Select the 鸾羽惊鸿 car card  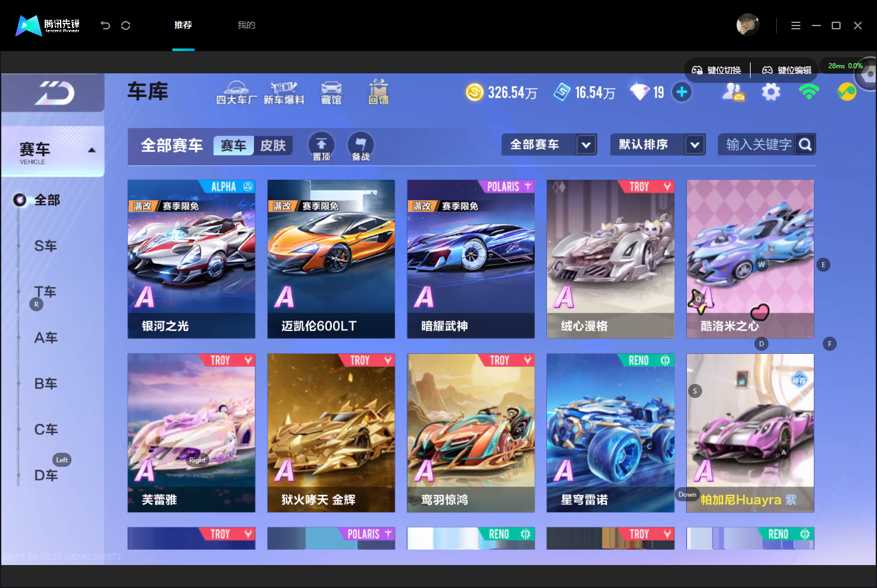(471, 433)
